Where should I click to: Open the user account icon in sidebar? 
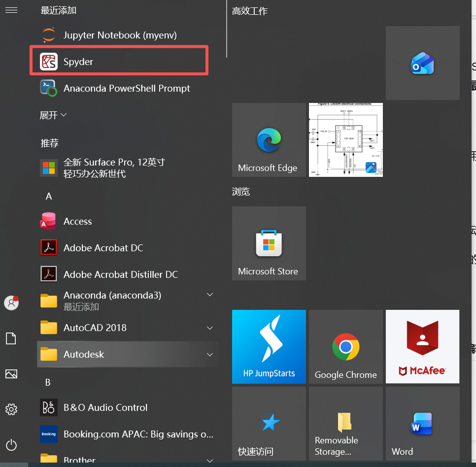point(11,303)
